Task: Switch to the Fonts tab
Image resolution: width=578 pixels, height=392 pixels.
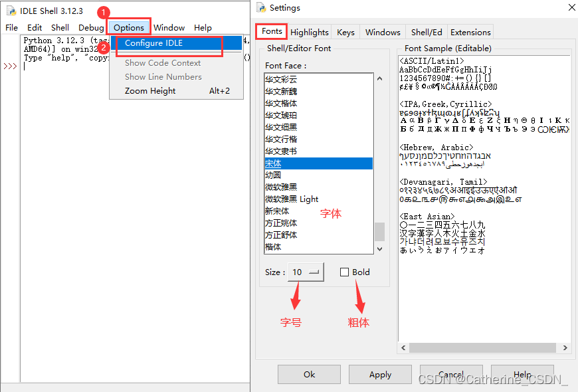Action: [272, 31]
